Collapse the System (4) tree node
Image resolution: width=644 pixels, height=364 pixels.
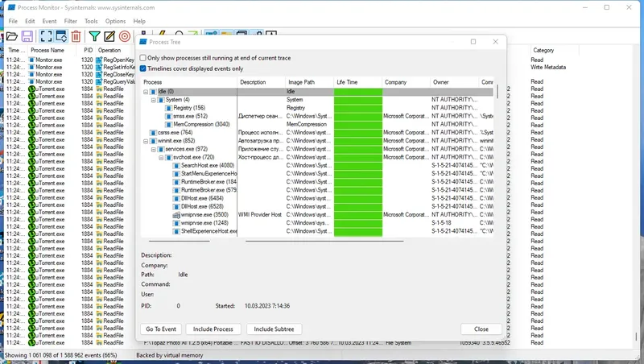pyautogui.click(x=154, y=100)
